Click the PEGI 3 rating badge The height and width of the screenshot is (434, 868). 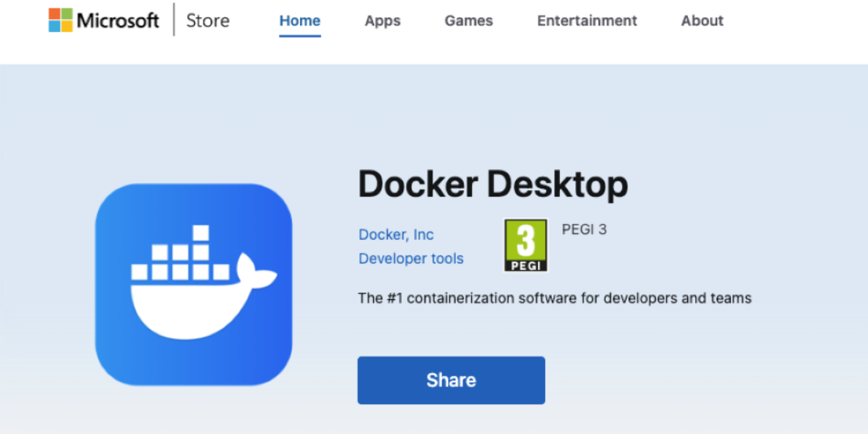[x=525, y=245]
